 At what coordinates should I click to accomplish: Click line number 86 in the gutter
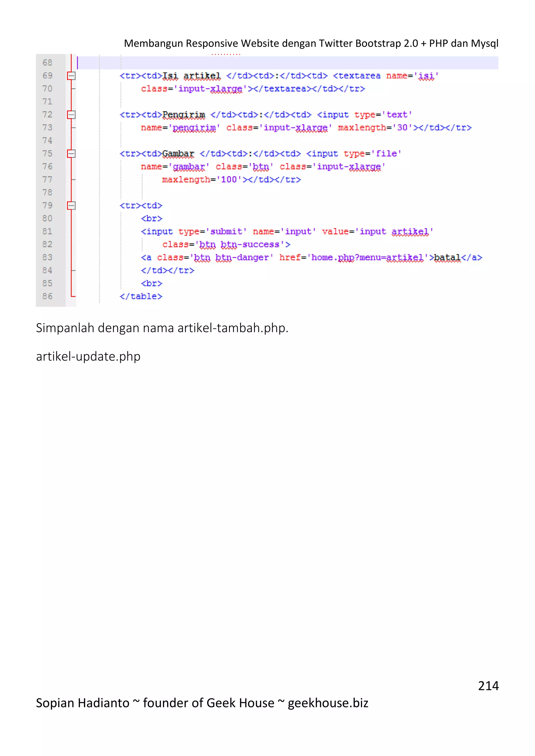point(48,296)
